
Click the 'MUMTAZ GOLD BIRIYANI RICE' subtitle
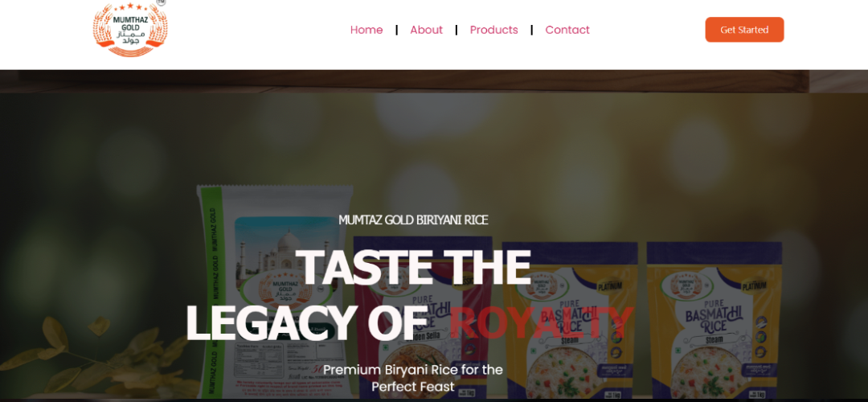coord(413,219)
